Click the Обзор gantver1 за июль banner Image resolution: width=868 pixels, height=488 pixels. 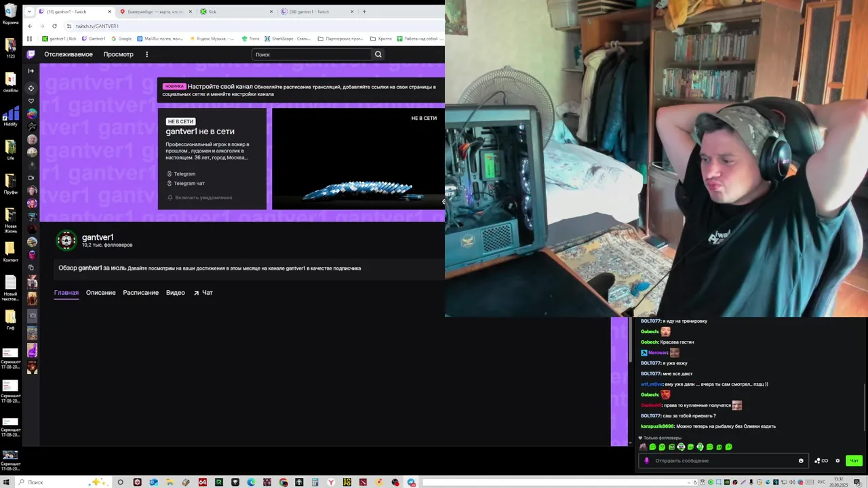(250, 268)
